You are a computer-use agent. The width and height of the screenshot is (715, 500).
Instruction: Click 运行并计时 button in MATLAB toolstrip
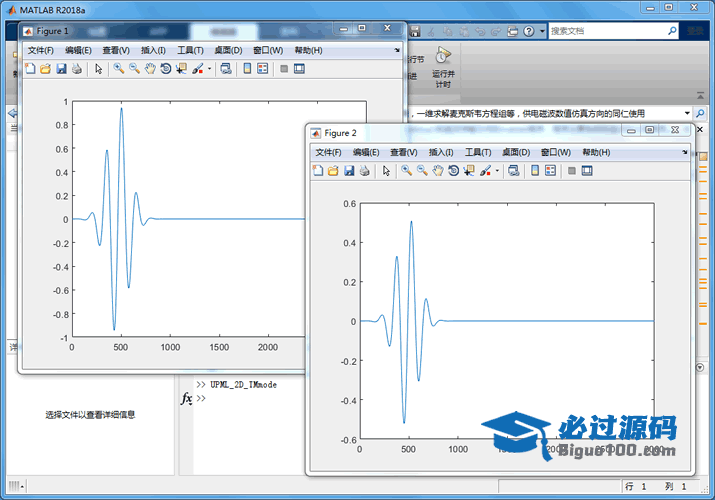443,67
